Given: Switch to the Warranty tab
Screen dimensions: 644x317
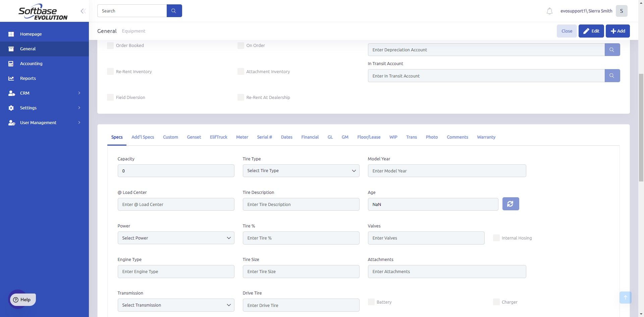Looking at the screenshot, I should [486, 137].
